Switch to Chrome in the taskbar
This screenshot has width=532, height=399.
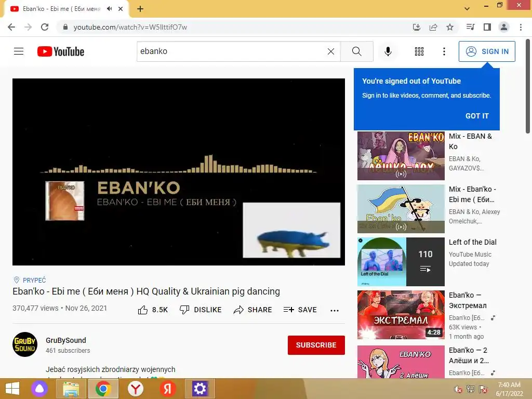point(103,389)
